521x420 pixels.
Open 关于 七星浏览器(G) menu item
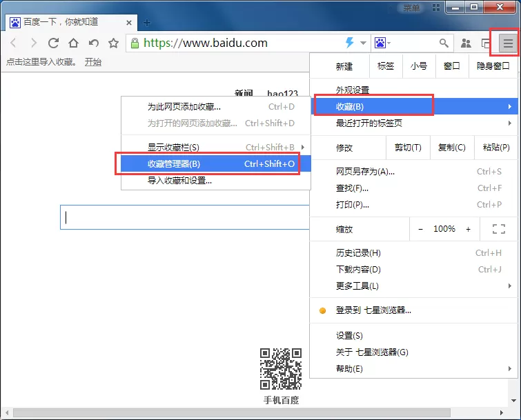point(413,352)
